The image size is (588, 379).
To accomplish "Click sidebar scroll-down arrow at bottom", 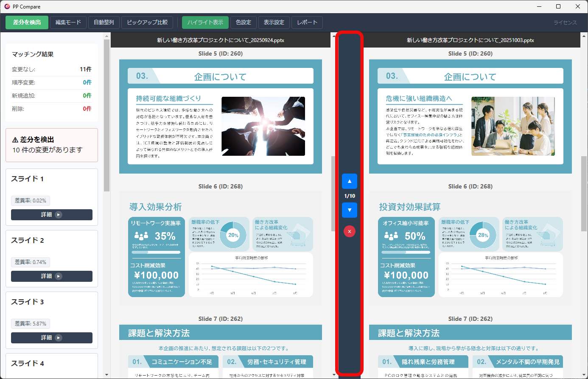I will (106, 375).
